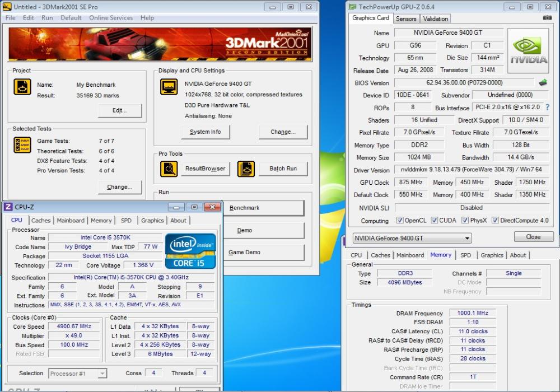
Task: Click the 3DMark2001 Second Edition banner
Action: coord(160,44)
